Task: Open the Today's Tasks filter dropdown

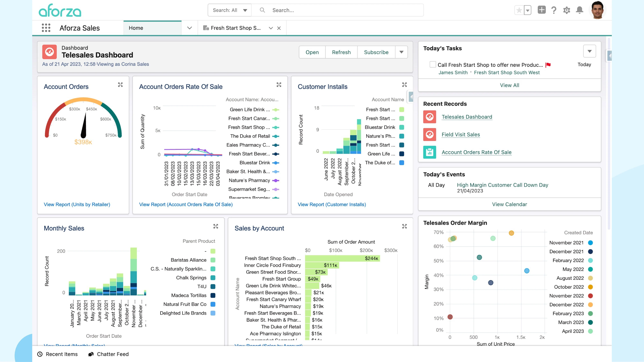Action: point(589,51)
